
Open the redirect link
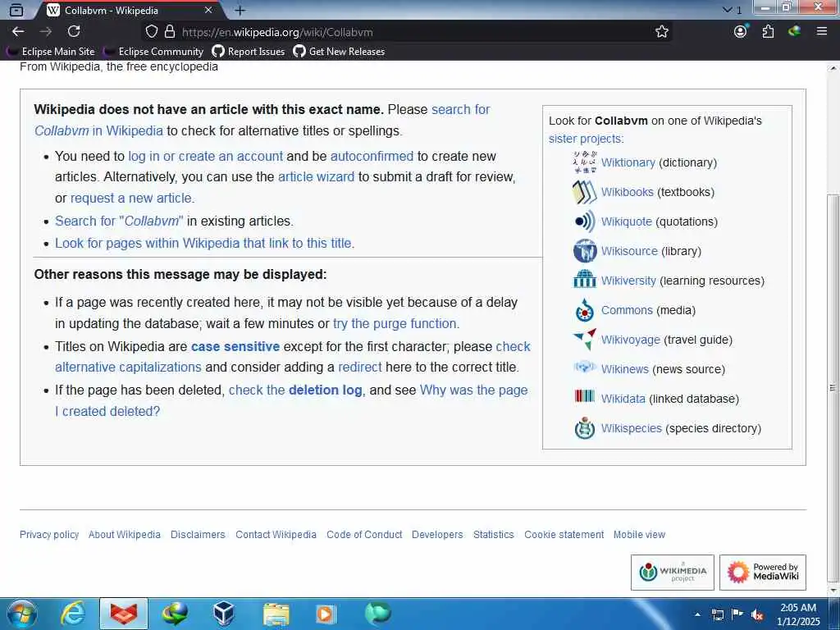pos(359,367)
